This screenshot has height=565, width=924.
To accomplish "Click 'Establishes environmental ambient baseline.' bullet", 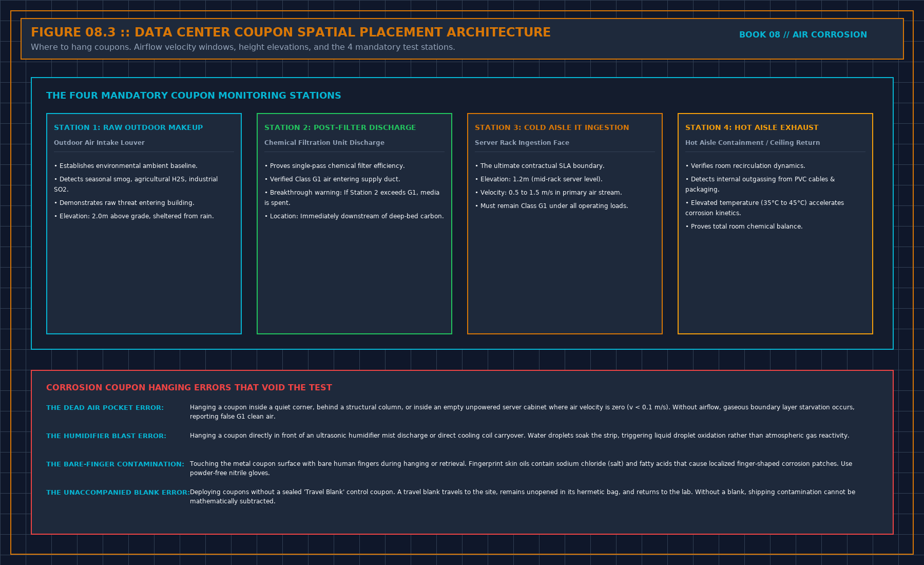I will pyautogui.click(x=126, y=166).
